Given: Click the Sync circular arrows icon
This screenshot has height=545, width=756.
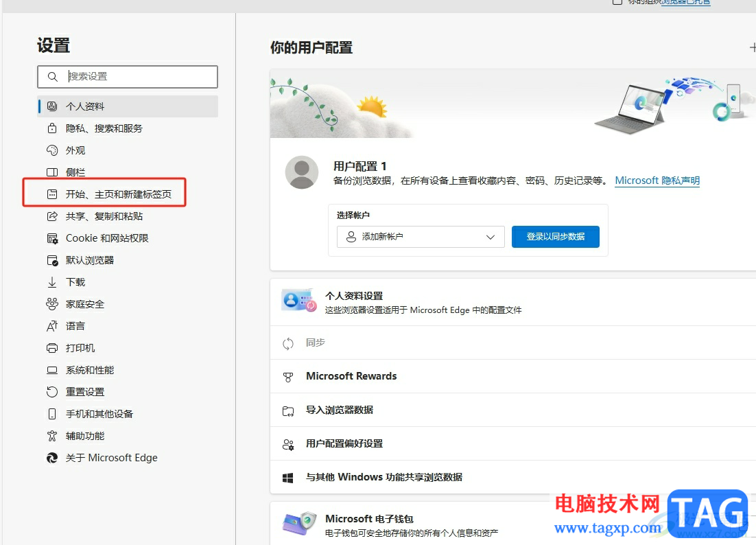Looking at the screenshot, I should (288, 343).
